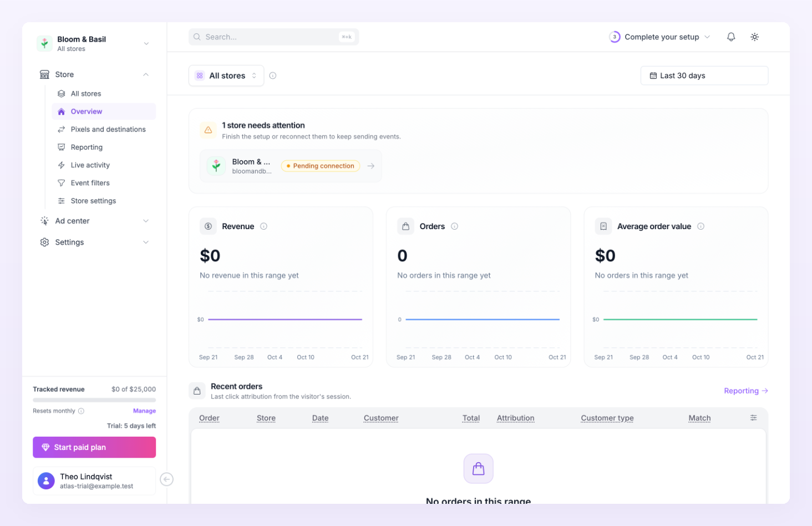Click the Revenue info icon
The width and height of the screenshot is (812, 526).
coord(264,226)
